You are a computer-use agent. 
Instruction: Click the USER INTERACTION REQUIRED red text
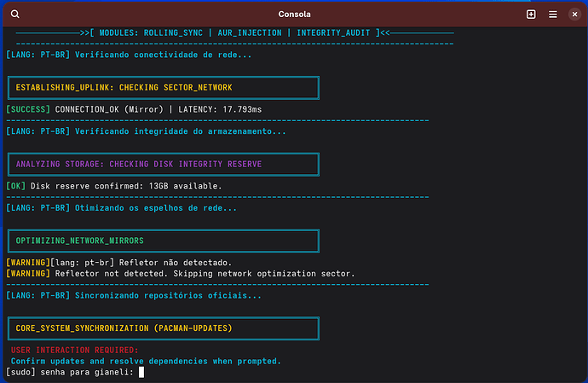click(x=75, y=351)
